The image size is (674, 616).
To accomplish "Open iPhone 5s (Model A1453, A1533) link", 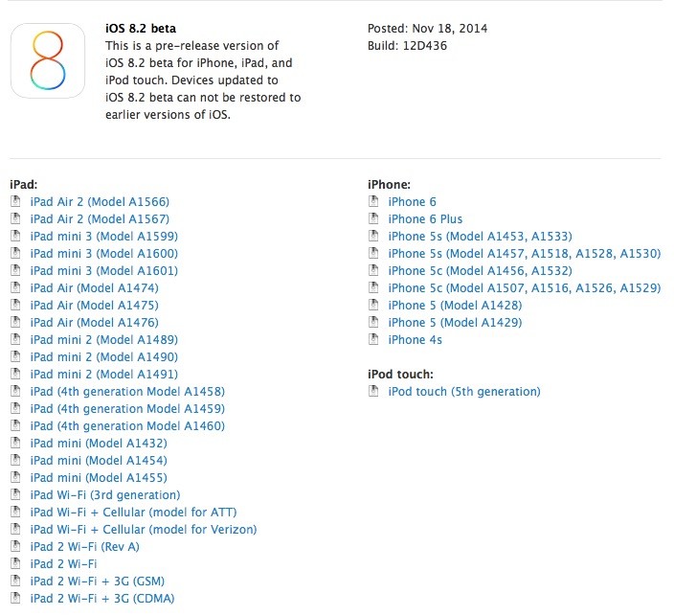I will tap(481, 237).
